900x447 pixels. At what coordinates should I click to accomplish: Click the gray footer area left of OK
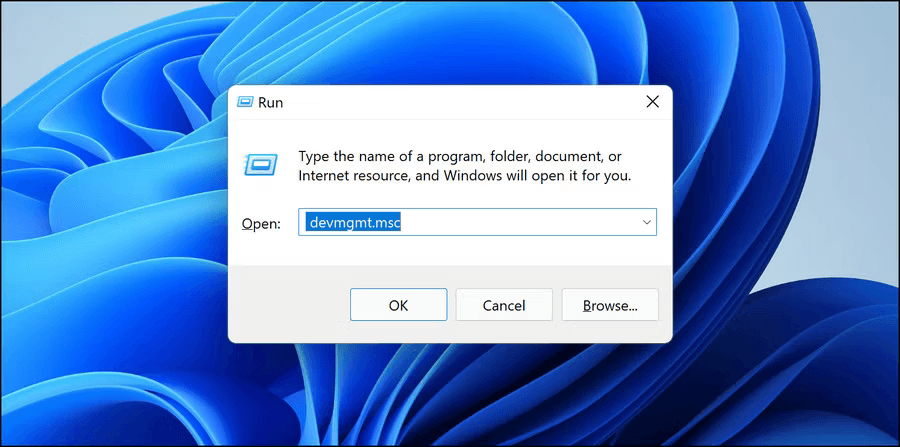[287, 305]
